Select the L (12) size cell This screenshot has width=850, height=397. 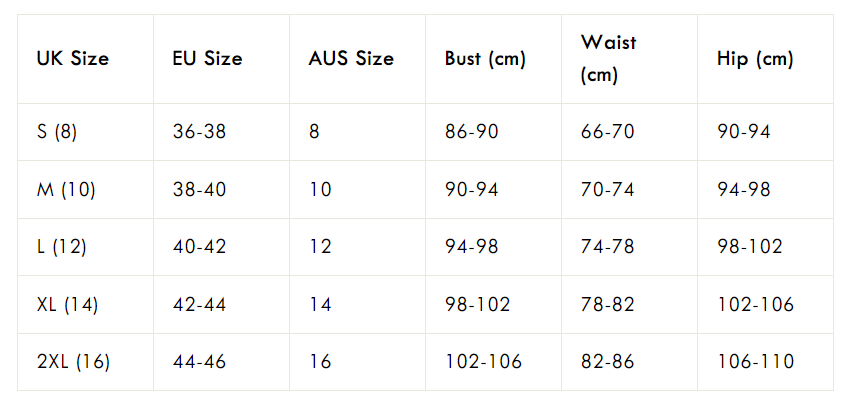[x=86, y=247]
